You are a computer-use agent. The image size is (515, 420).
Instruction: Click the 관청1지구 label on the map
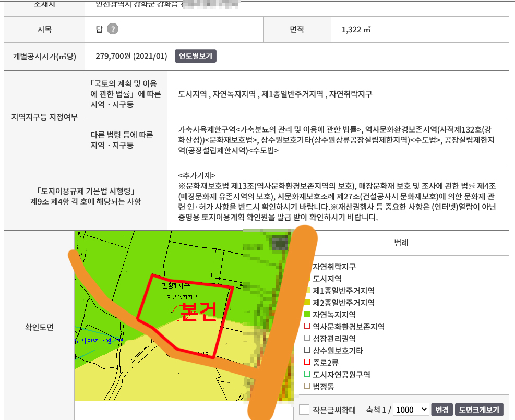click(x=175, y=286)
